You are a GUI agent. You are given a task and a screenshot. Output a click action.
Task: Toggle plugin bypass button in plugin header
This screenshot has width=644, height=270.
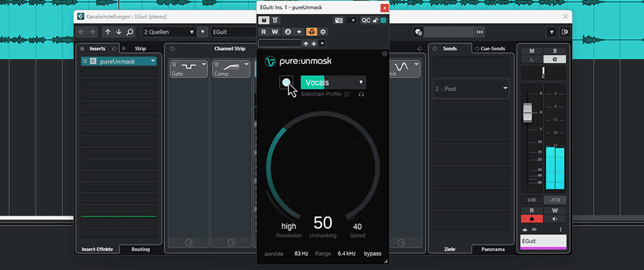tap(275, 20)
